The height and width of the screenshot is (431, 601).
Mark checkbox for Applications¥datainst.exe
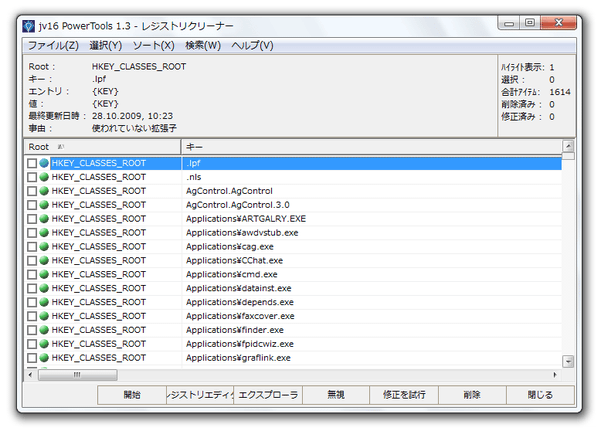tap(32, 288)
